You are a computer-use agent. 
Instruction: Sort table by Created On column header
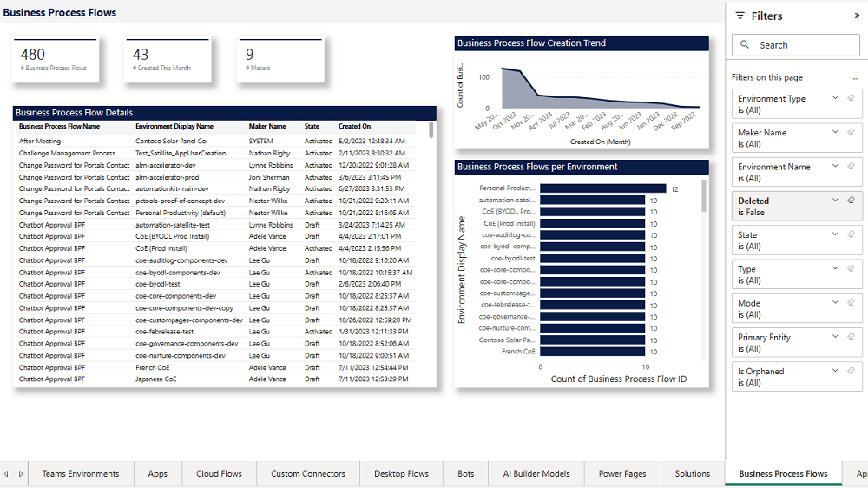coord(355,126)
